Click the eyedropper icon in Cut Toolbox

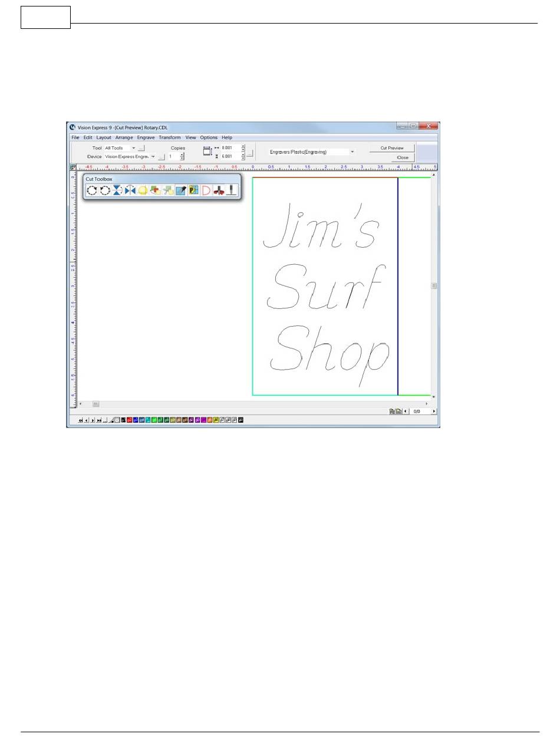coord(181,190)
